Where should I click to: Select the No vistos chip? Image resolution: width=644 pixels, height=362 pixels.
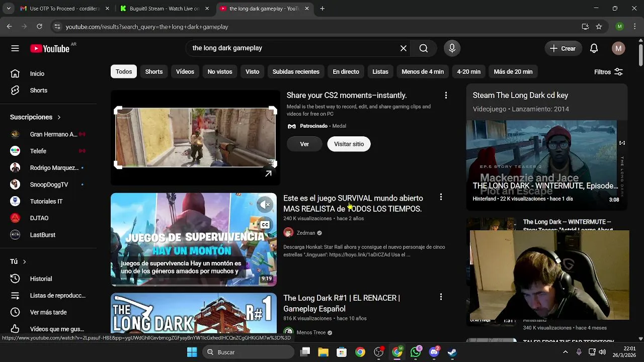pyautogui.click(x=220, y=72)
